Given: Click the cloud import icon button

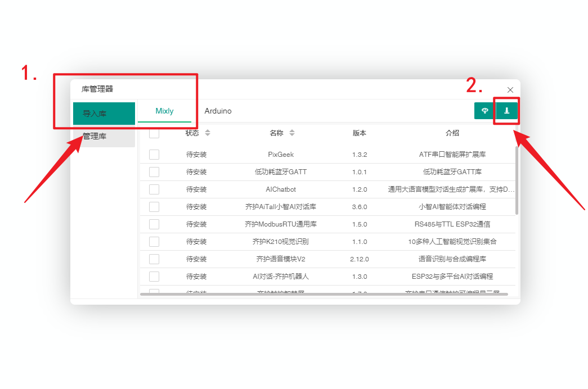Looking at the screenshot, I should pyautogui.click(x=484, y=111).
